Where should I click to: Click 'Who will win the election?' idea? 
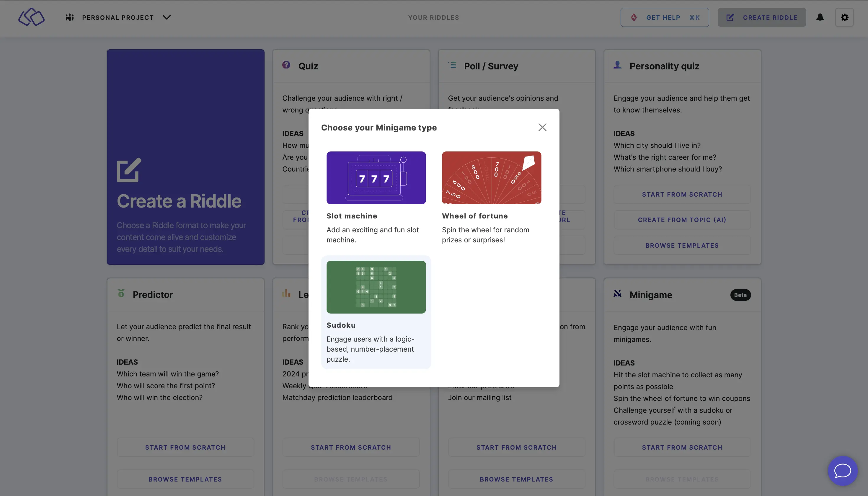click(159, 398)
